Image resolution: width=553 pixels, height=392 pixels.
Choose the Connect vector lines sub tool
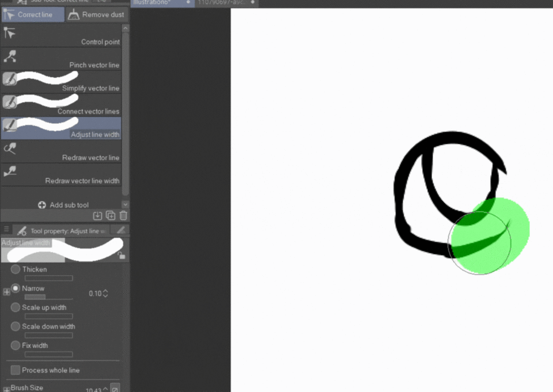tap(61, 105)
